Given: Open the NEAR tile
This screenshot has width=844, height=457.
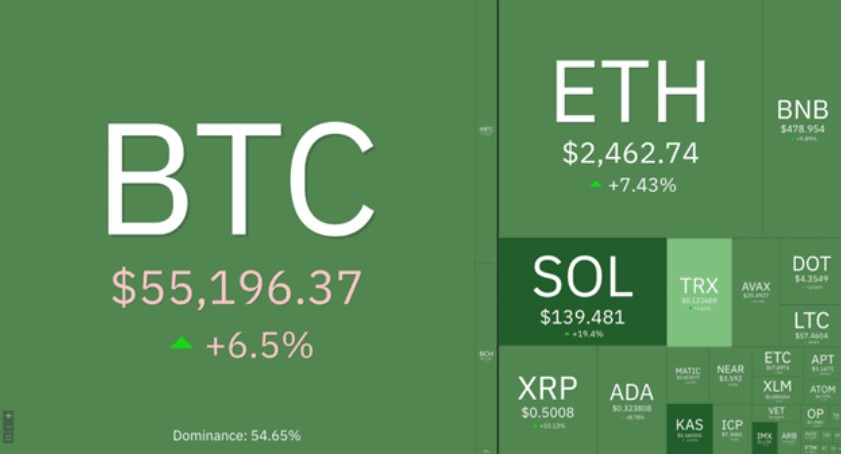Looking at the screenshot, I should [730, 375].
